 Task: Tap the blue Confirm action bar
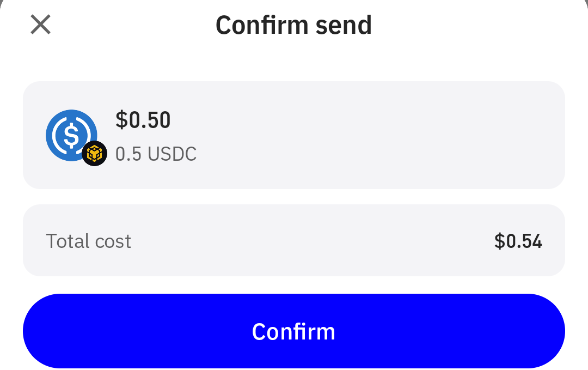click(x=294, y=331)
